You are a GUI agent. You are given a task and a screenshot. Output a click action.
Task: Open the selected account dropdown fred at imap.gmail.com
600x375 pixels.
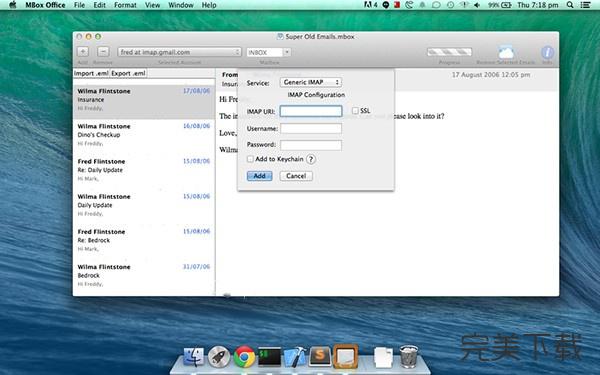pyautogui.click(x=179, y=52)
